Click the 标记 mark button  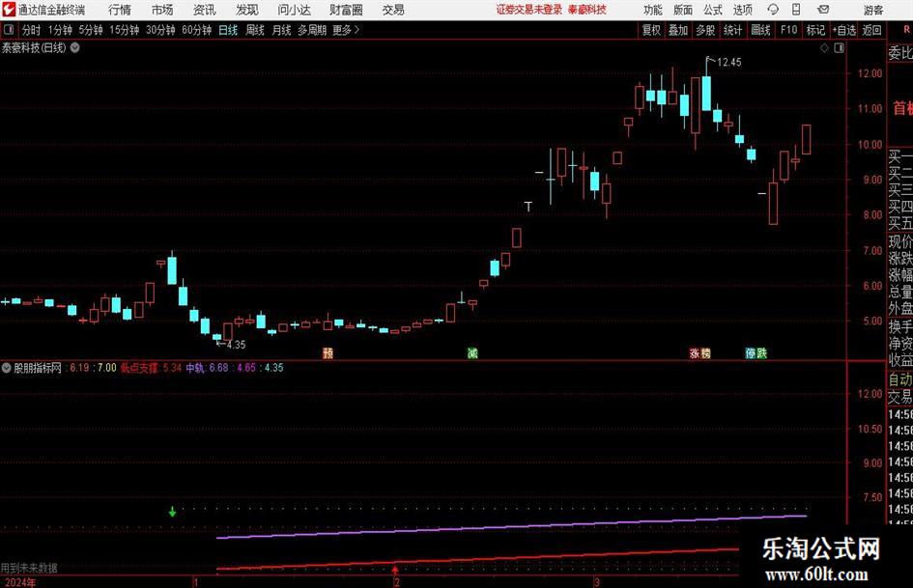[815, 30]
